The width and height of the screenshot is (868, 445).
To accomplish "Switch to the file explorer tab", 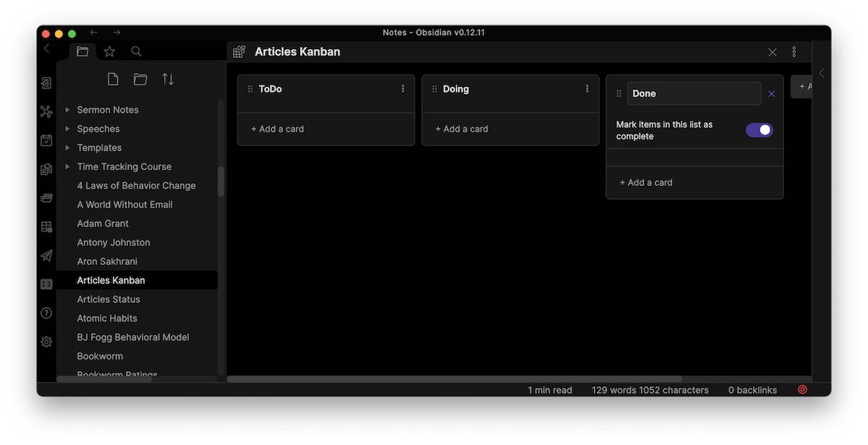I will point(82,51).
